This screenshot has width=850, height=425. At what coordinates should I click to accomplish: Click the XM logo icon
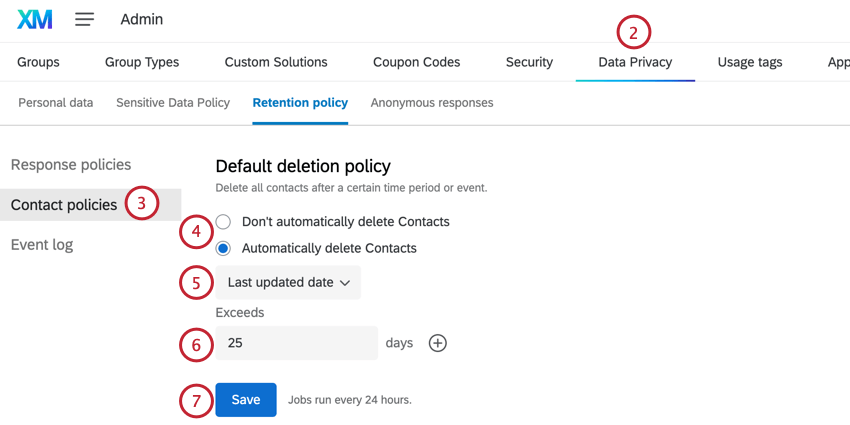coord(35,19)
